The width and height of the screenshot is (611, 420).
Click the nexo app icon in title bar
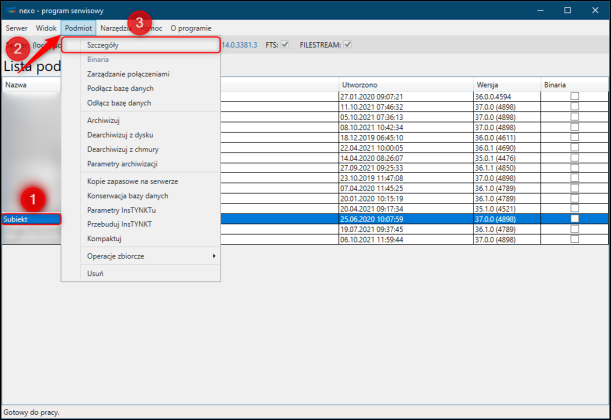[x=9, y=8]
